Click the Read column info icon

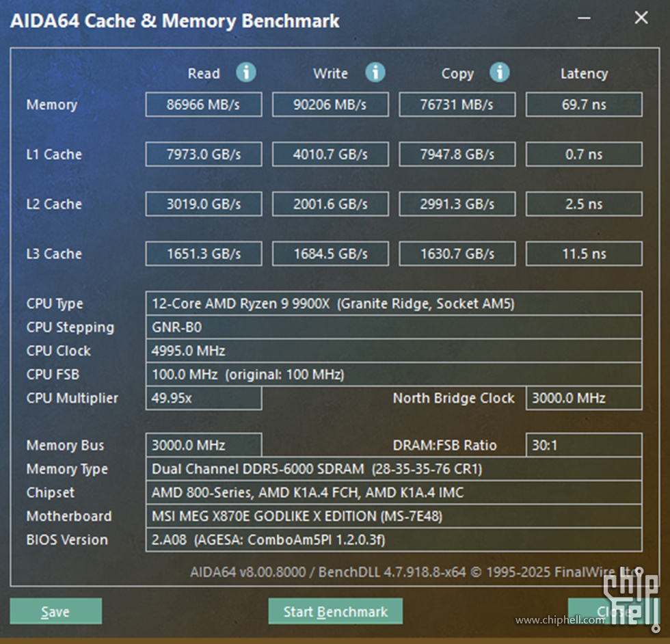tap(246, 72)
